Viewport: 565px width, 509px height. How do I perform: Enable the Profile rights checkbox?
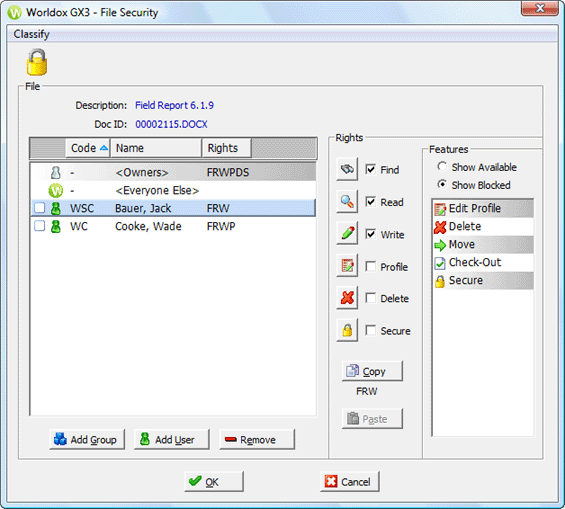(370, 266)
